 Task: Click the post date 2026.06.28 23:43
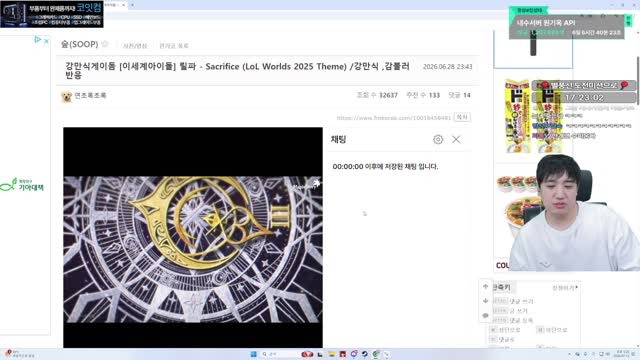(x=447, y=67)
